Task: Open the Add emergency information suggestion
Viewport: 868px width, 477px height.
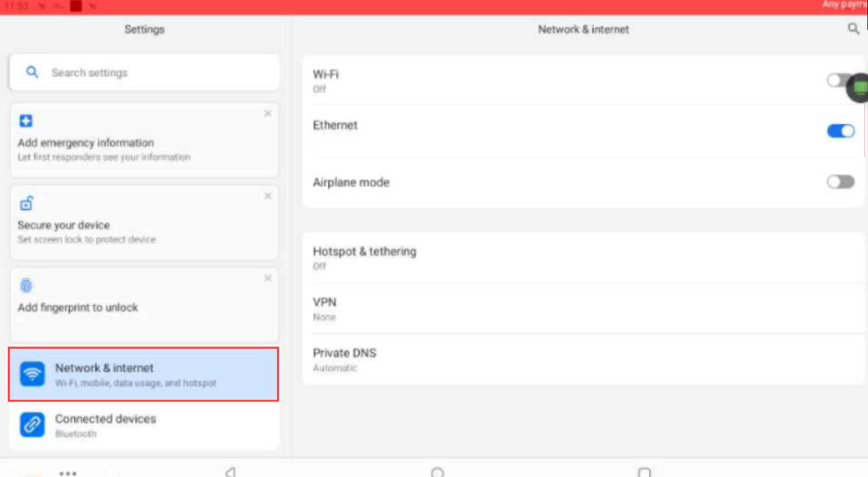Action: coord(144,140)
